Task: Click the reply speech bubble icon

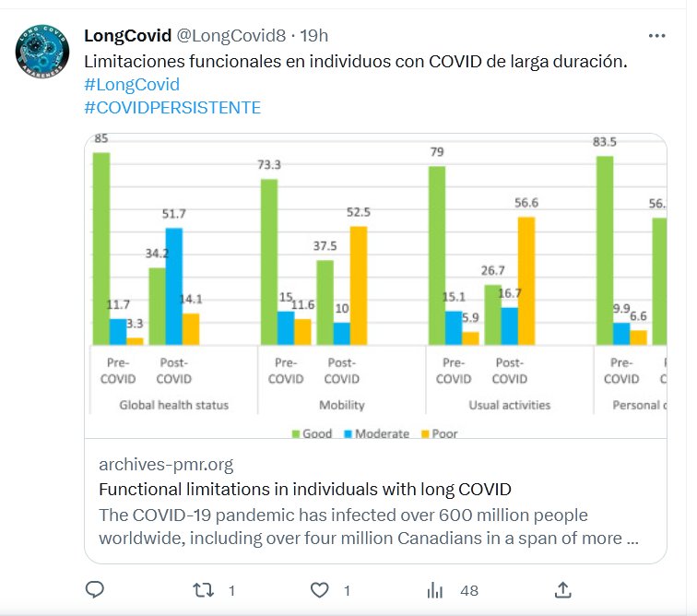Action: tap(94, 589)
